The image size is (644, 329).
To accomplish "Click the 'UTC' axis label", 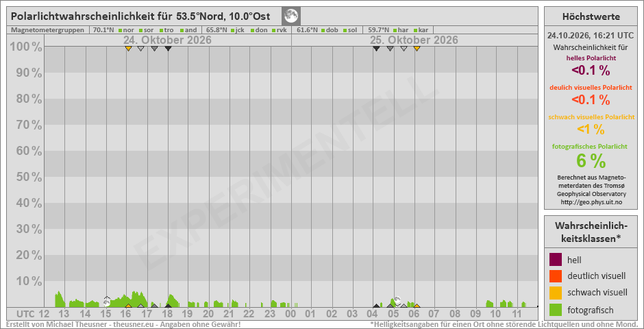I will click(26, 314).
